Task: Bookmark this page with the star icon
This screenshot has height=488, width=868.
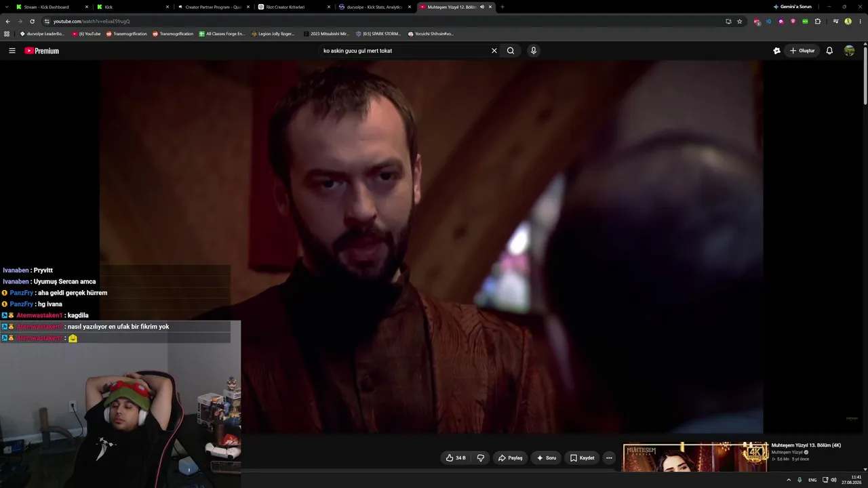Action: coord(740,21)
